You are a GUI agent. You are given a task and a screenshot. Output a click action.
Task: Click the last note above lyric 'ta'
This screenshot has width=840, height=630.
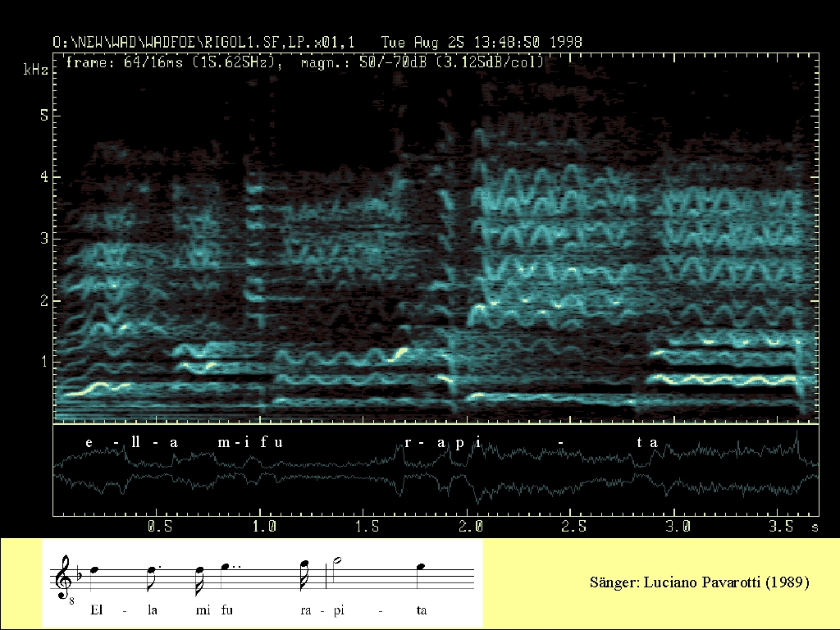[419, 567]
